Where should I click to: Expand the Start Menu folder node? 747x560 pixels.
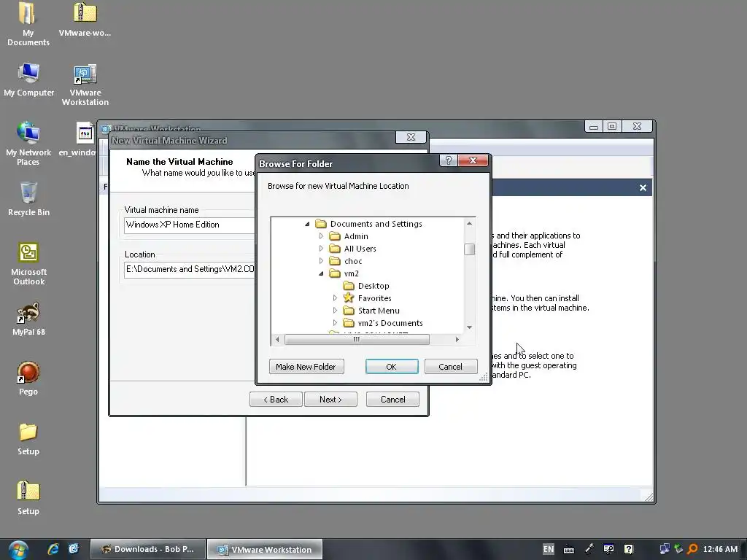click(335, 311)
